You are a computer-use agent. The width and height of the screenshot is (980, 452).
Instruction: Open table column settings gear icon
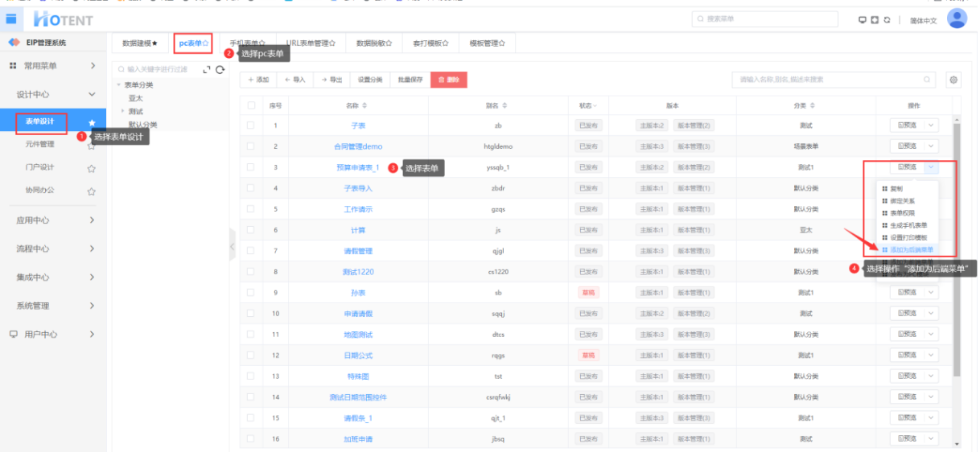click(x=953, y=80)
